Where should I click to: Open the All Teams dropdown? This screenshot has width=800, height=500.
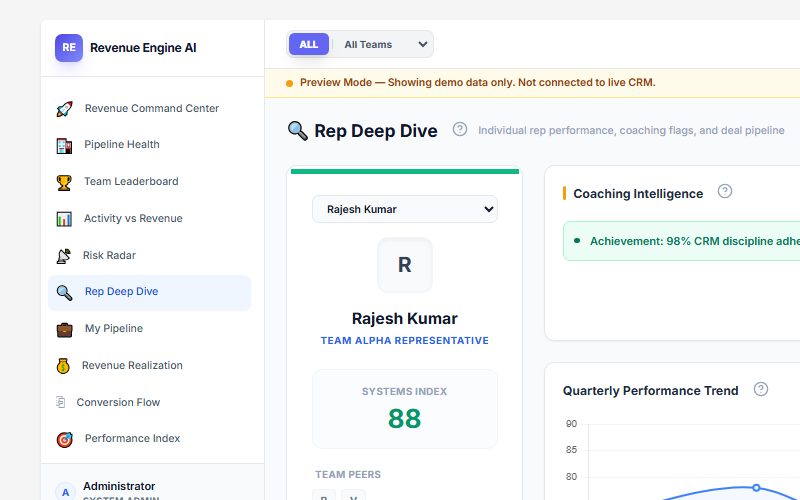pos(382,44)
